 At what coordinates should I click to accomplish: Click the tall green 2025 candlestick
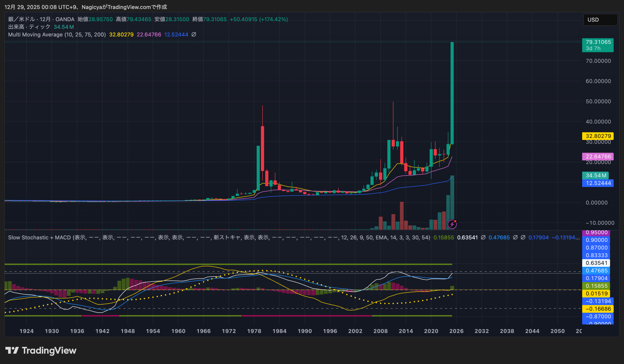click(x=452, y=93)
